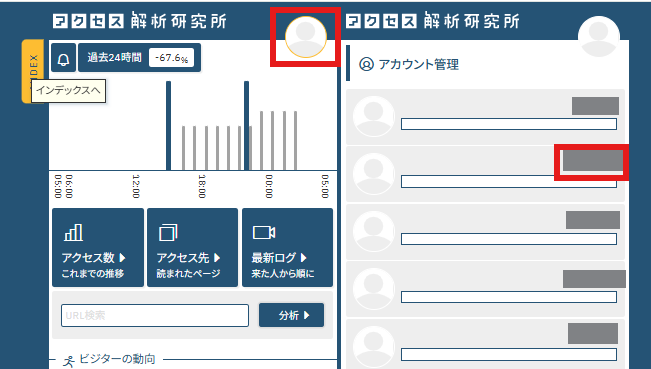Focus the URL検索 input field

coord(155,315)
